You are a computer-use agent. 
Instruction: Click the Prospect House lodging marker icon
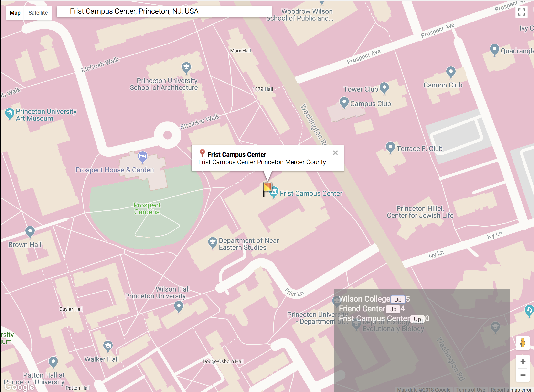[x=143, y=156]
